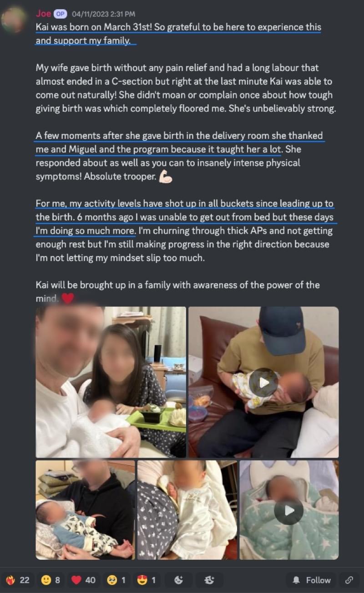
Task: Play the video of man in cap holding baby
Action: coord(263,382)
